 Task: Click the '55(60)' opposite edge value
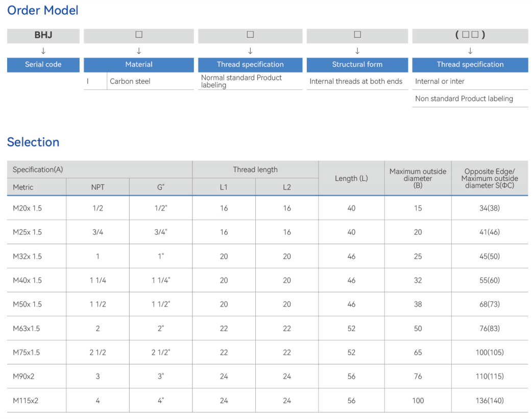pos(490,280)
